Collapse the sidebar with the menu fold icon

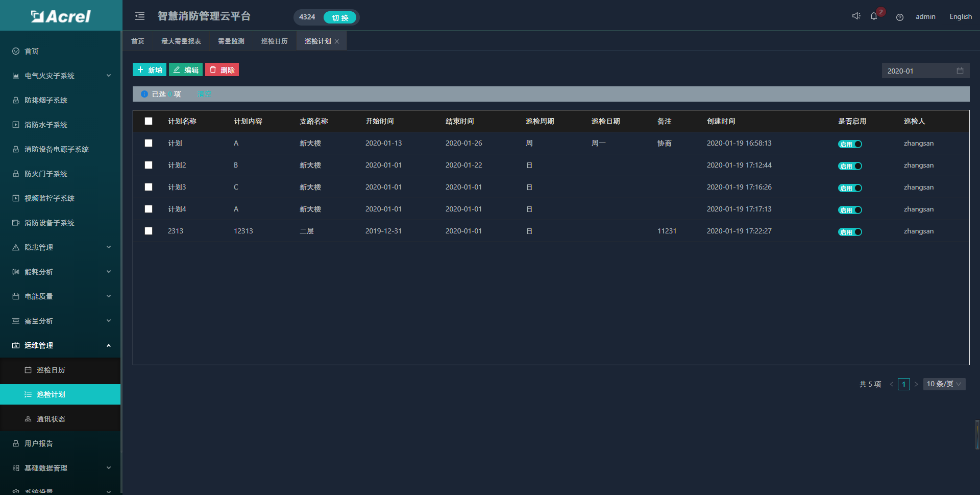(x=140, y=16)
